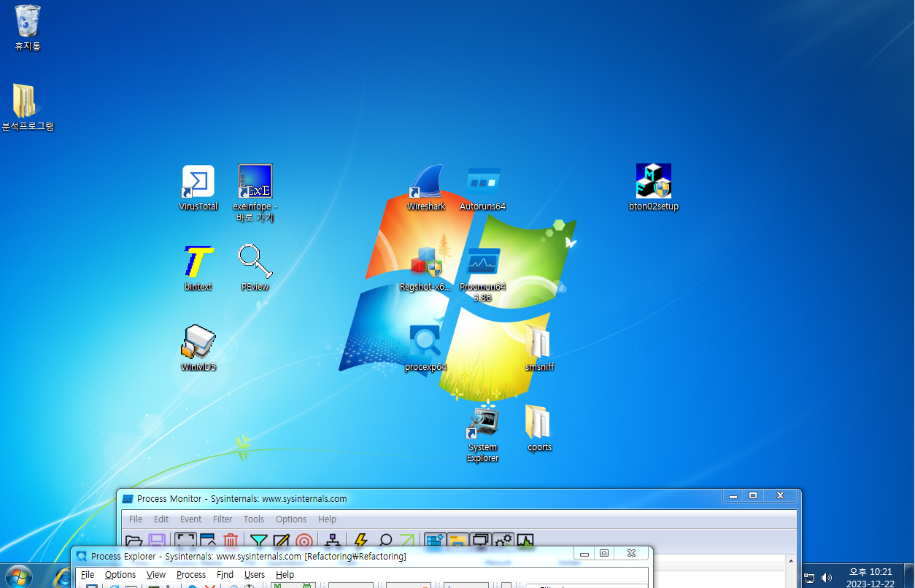Maximize the Process Monitor window
The image size is (915, 588).
[x=753, y=496]
